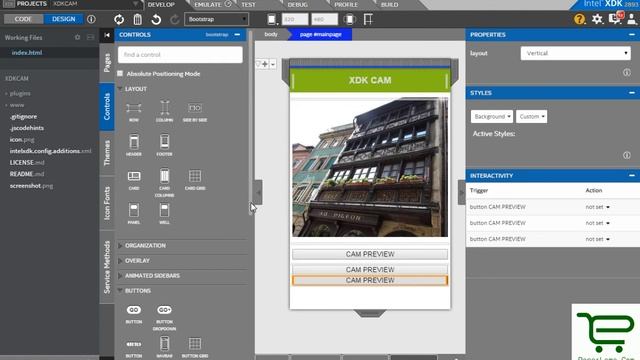The width and height of the screenshot is (640, 360).
Task: Click the body breadcrumb
Action: (x=271, y=34)
